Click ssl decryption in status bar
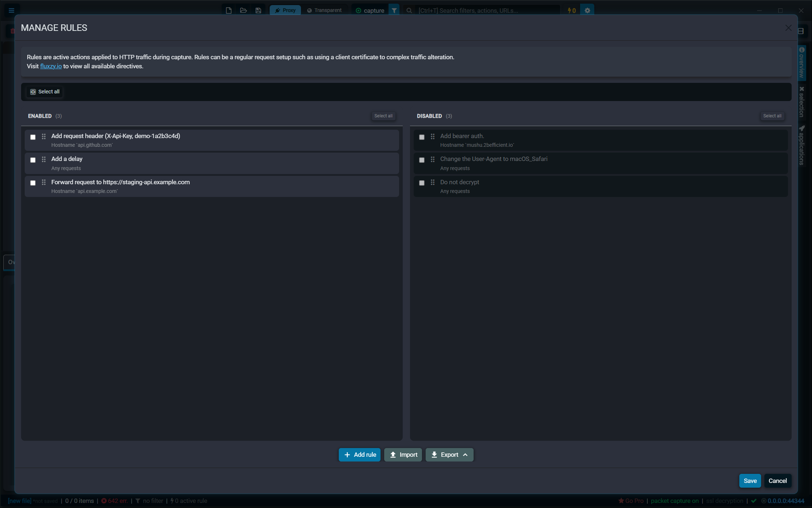Viewport: 812px width, 508px height. point(724,501)
